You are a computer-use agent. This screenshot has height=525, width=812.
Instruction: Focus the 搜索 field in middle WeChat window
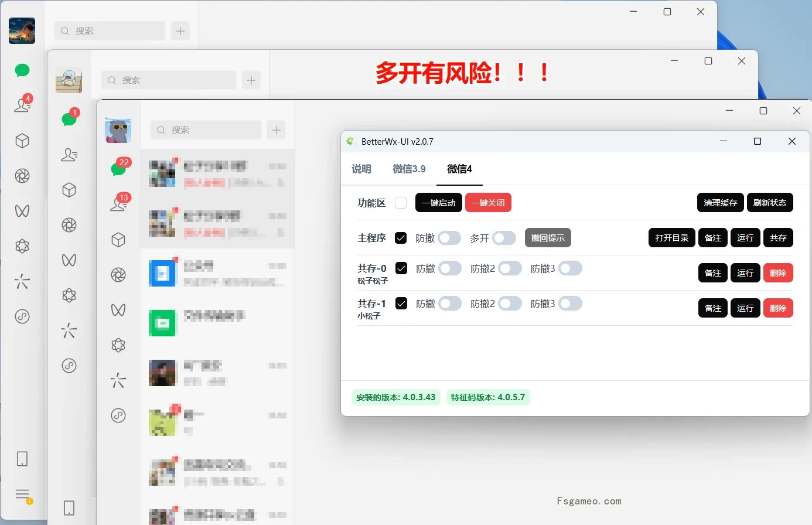click(x=169, y=80)
